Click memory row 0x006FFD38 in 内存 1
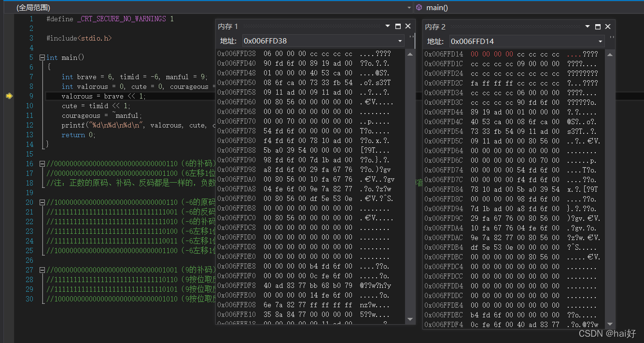Image resolution: width=644 pixels, height=343 pixels. click(x=311, y=54)
